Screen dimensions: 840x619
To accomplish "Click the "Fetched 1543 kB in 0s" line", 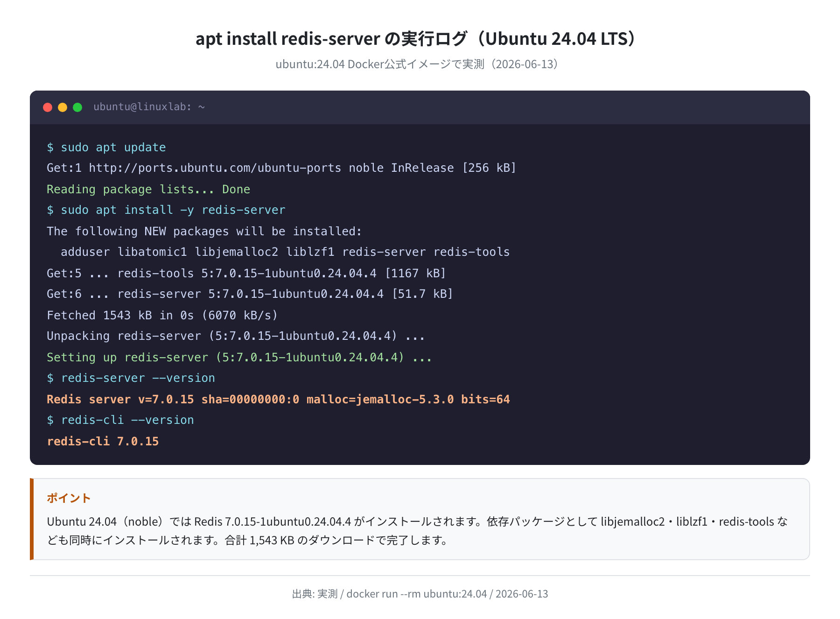I will (162, 315).
